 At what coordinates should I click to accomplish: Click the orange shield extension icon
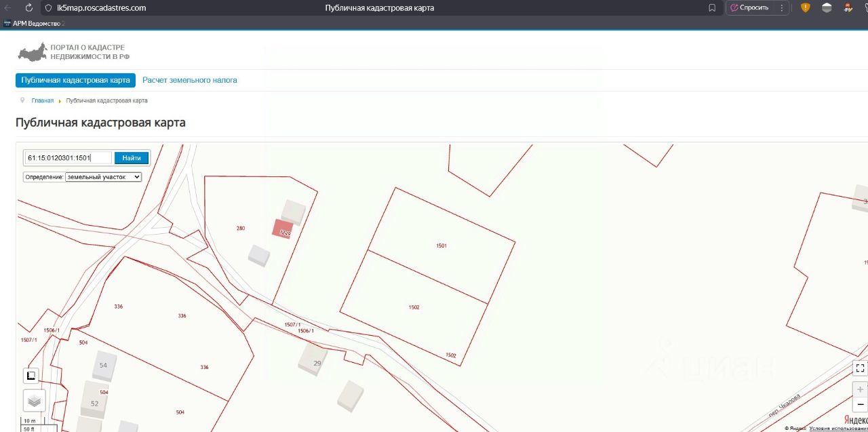(x=806, y=8)
